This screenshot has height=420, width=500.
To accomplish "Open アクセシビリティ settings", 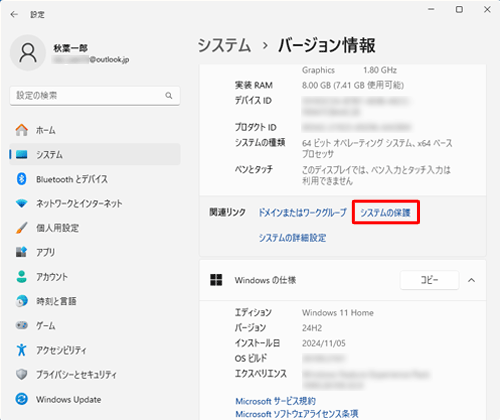I will pos(95,350).
